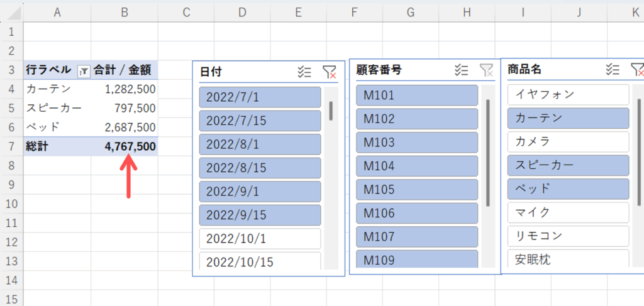Toggle multi-select in 商品名 slicer

click(613, 70)
